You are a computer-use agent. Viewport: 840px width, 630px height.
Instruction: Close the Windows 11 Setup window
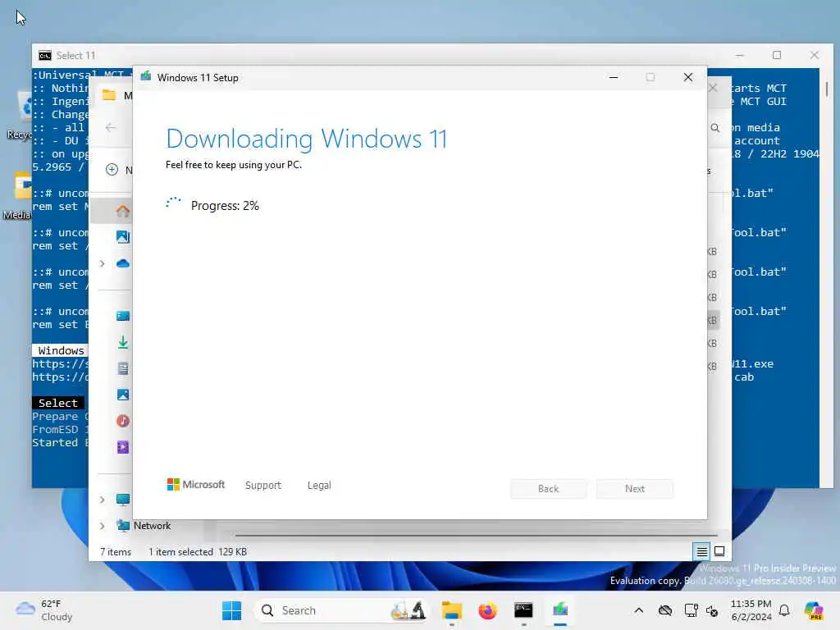tap(688, 77)
